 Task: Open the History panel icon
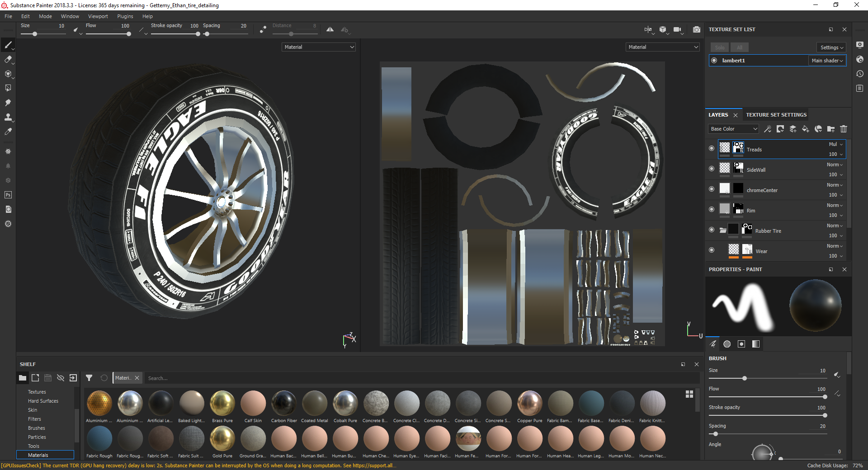860,74
